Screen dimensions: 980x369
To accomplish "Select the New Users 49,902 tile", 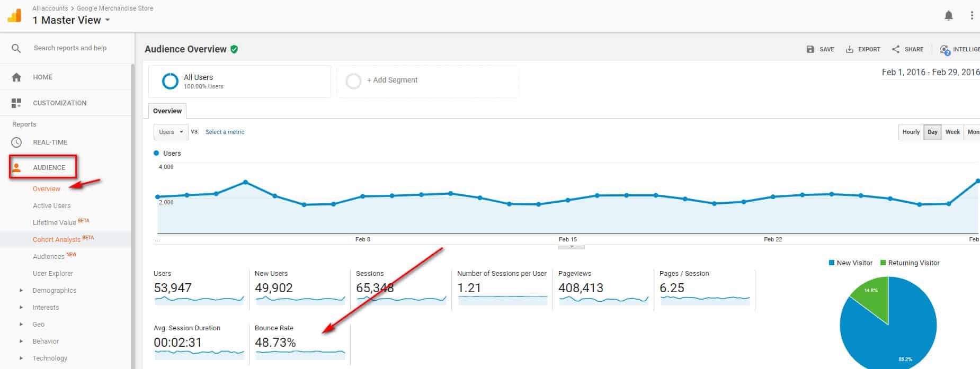I will click(300, 289).
